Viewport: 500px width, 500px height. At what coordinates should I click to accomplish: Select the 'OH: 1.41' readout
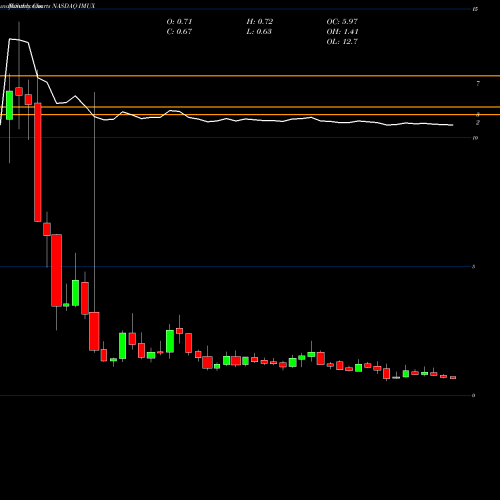[x=342, y=32]
